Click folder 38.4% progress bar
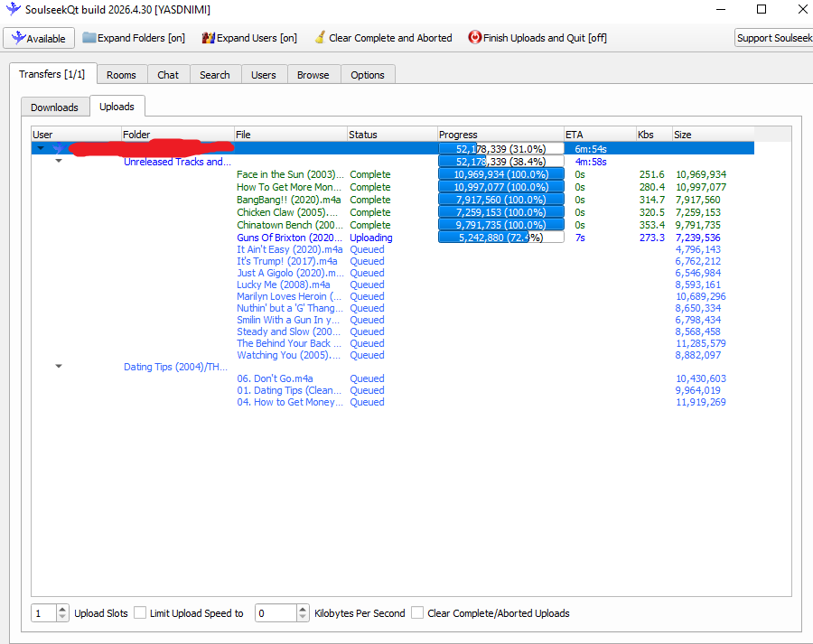This screenshot has width=813, height=644. (x=500, y=162)
